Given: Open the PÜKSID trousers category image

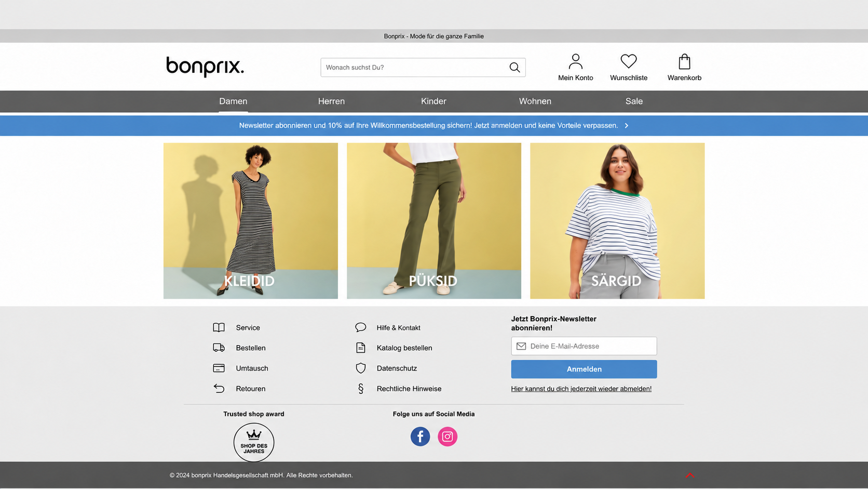Looking at the screenshot, I should tap(434, 221).
